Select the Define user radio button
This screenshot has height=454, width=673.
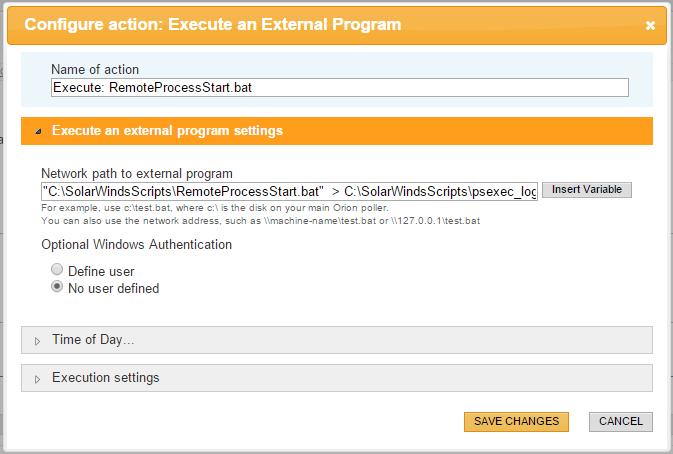57,271
